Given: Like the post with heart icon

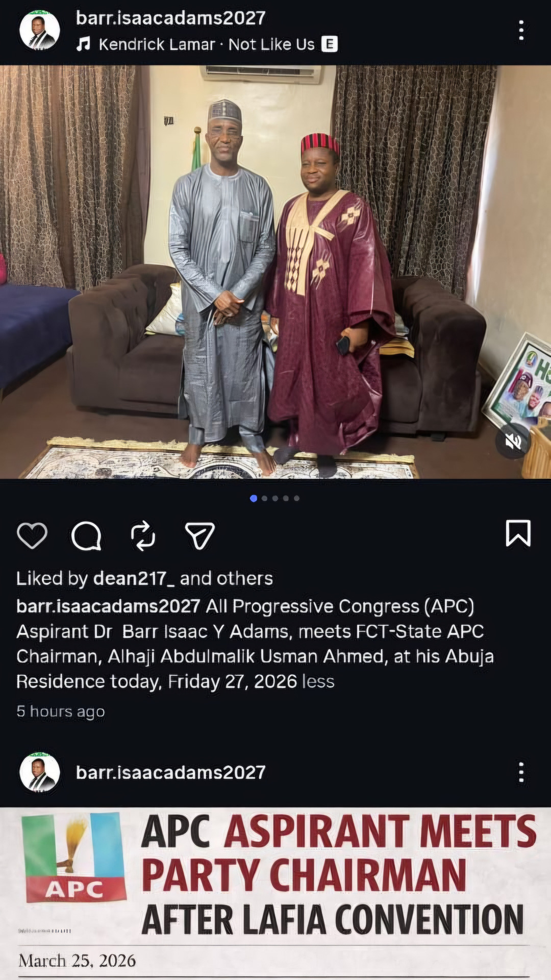Looking at the screenshot, I should 32,535.
